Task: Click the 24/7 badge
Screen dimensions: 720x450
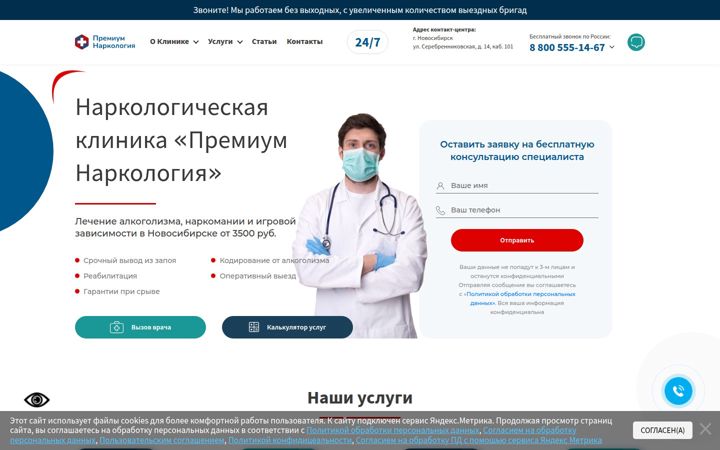Action: coord(367,42)
